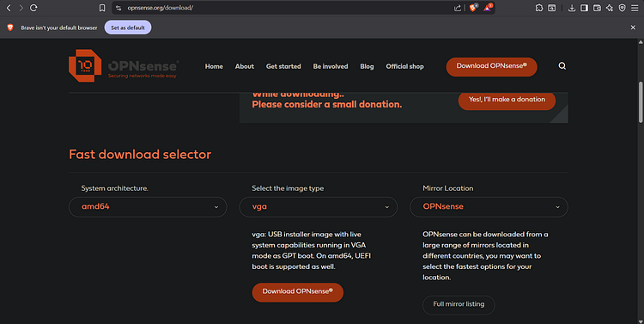Screen dimensions: 644x324
Task: Open Brave Wallet
Action: (x=597, y=8)
